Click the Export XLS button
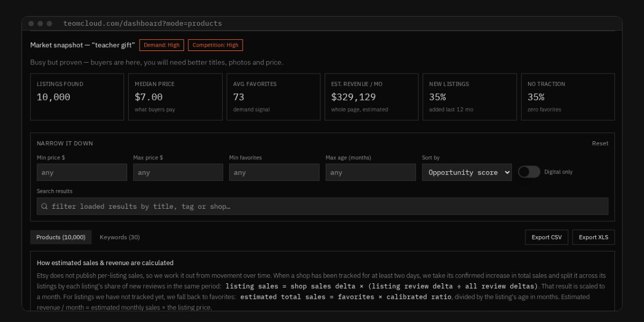The width and height of the screenshot is (644, 322). tap(594, 237)
